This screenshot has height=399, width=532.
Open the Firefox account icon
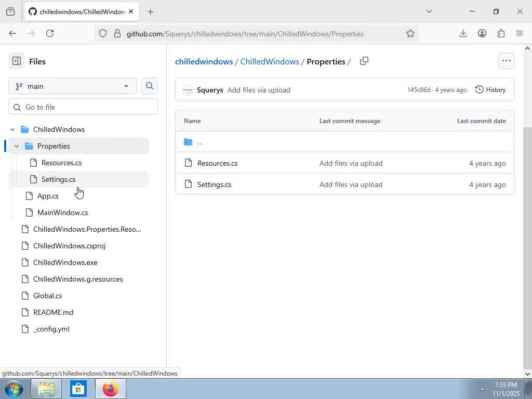(482, 33)
